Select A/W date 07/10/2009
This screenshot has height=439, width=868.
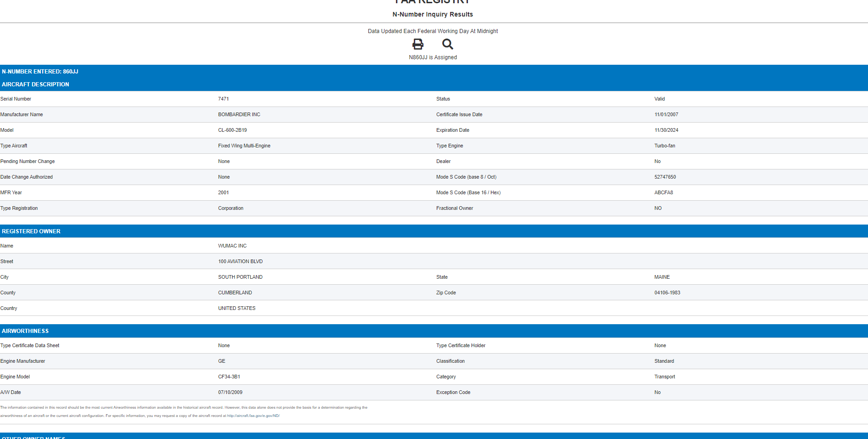pos(230,392)
